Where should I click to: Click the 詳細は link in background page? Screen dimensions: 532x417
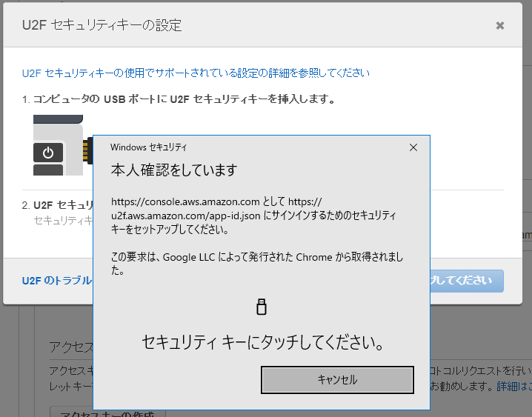point(514,386)
